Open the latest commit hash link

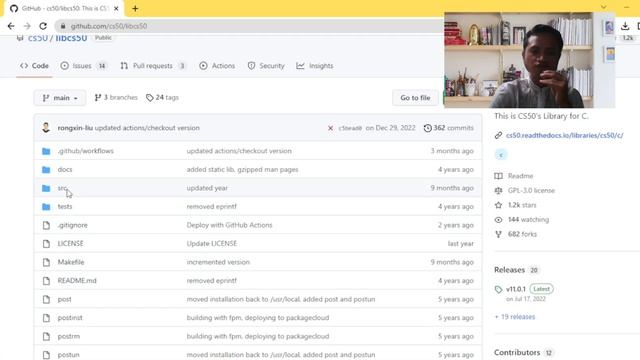[350, 128]
